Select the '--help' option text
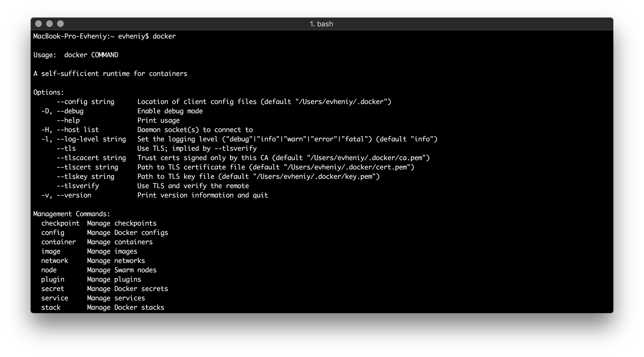 68,120
